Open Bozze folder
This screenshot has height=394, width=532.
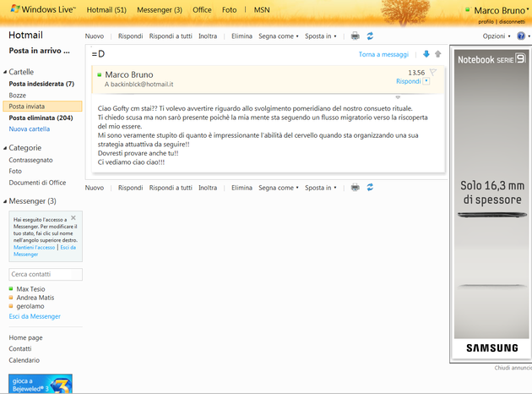17,95
